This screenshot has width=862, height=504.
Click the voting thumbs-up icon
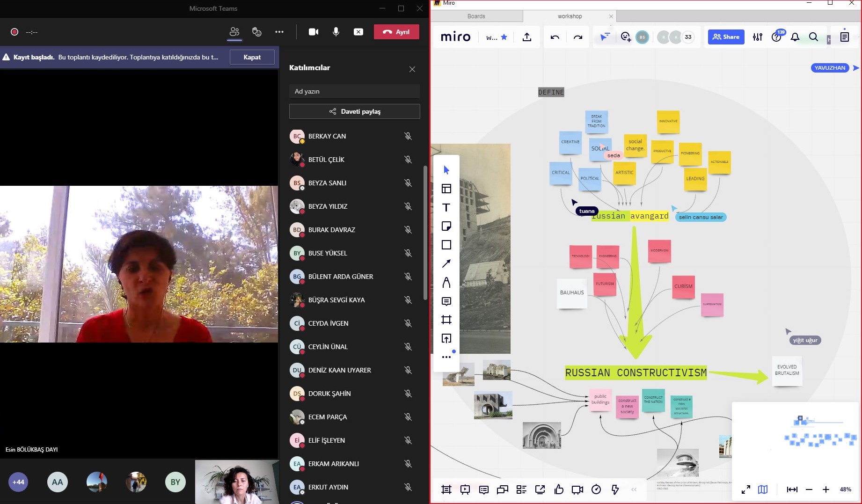pos(559,489)
